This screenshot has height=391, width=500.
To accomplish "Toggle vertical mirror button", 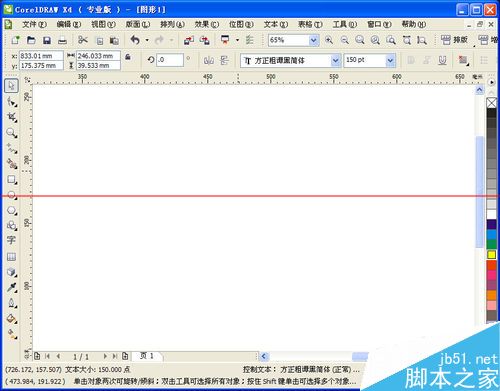I will pos(224,60).
